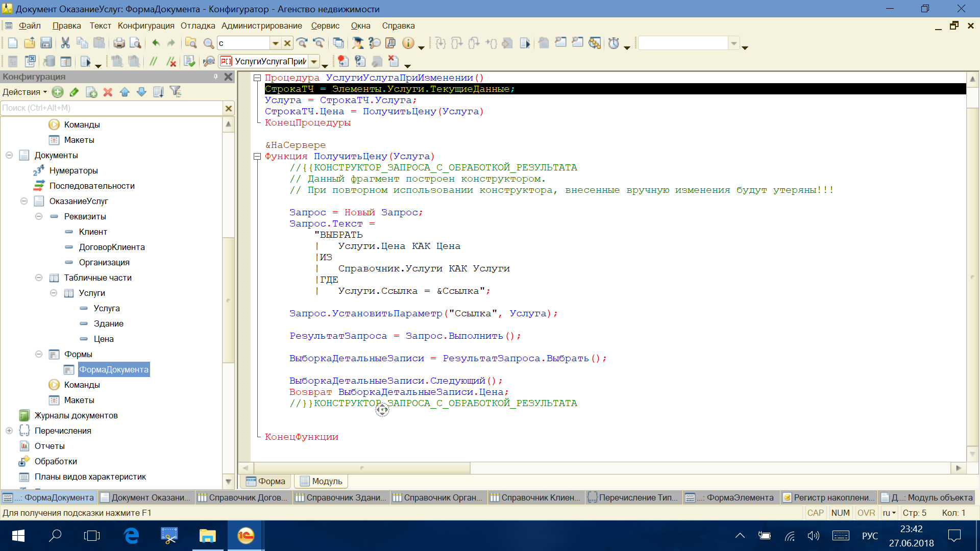Open File Explorer from taskbar

(x=208, y=536)
